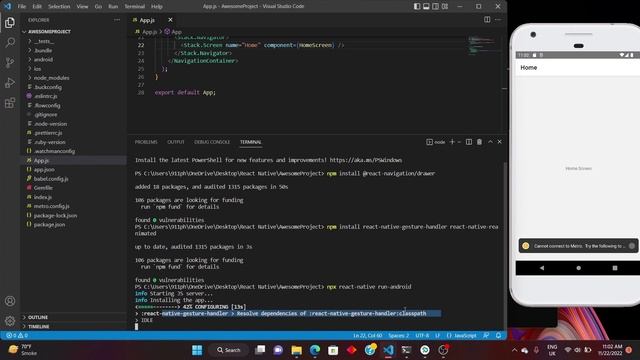The image size is (640, 360).
Task: Expand the __tests__ folder
Action: 73,41
